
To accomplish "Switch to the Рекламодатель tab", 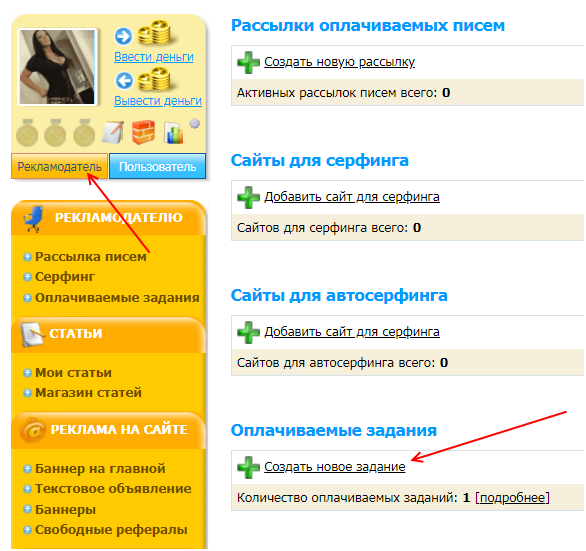I will pyautogui.click(x=59, y=166).
